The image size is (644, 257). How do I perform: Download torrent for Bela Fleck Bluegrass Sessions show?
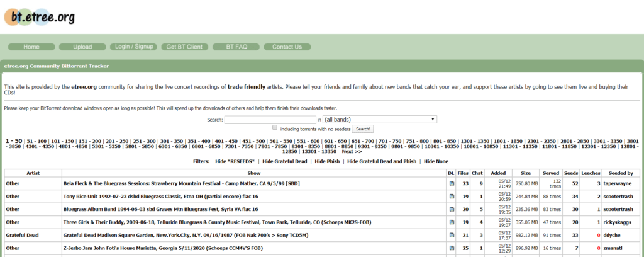(452, 183)
